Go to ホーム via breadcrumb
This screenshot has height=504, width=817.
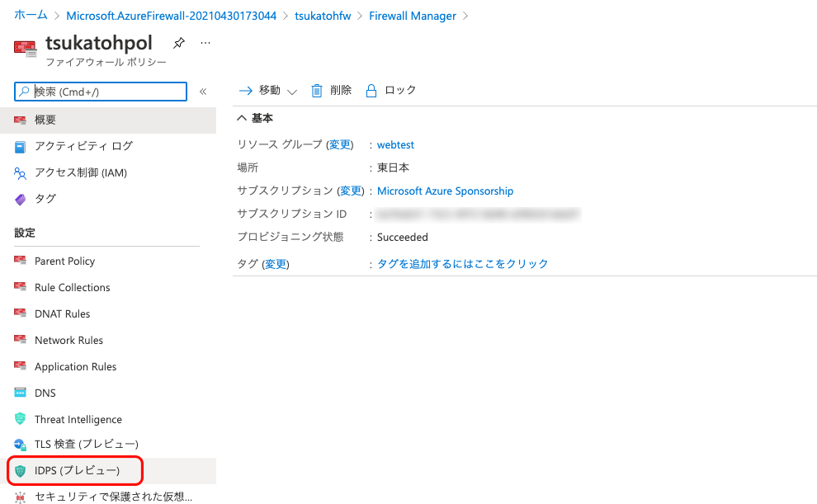tap(30, 15)
